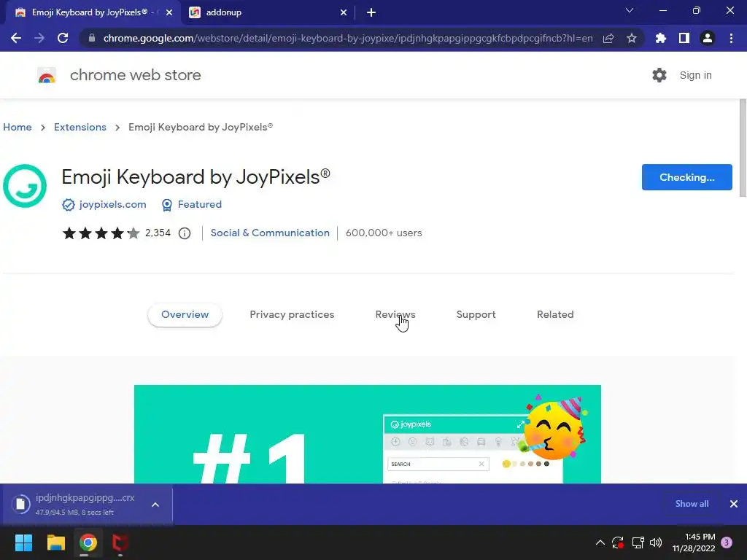Click the forward navigation arrow
This screenshot has height=560, width=747.
tap(39, 38)
